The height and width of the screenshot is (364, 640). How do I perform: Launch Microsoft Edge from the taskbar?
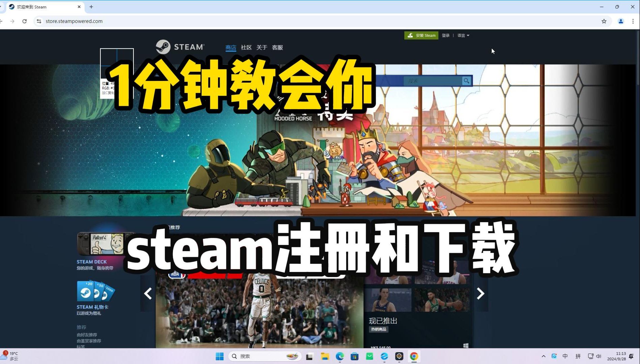pyautogui.click(x=340, y=356)
